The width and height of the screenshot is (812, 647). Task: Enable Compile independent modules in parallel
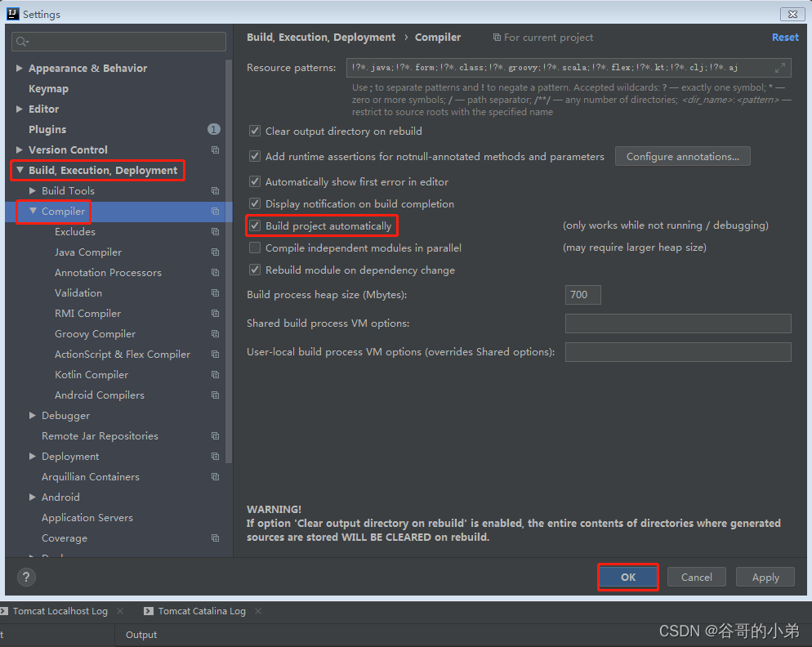[255, 248]
